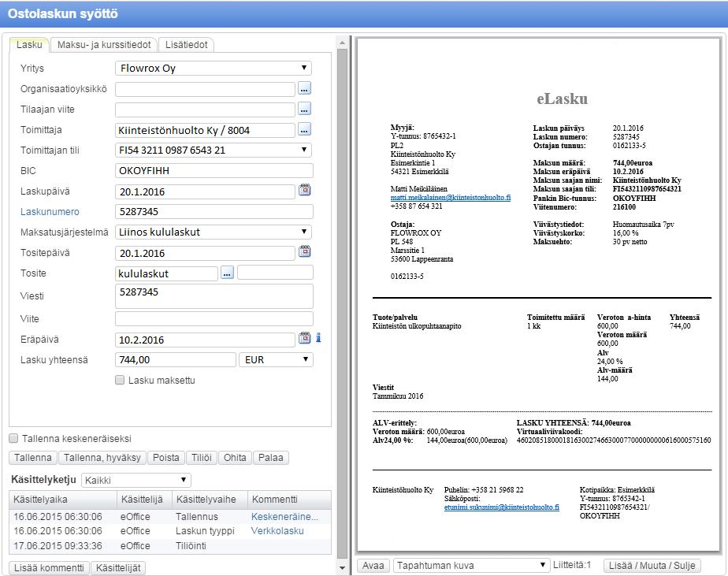The width and height of the screenshot is (728, 576).
Task: Click the Tosite field kululaskut
Action: [x=167, y=273]
